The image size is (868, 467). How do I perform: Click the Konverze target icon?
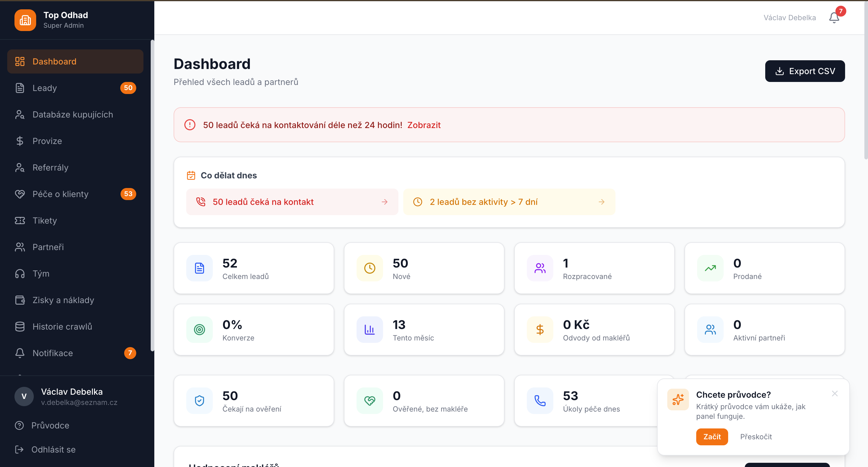(200, 330)
